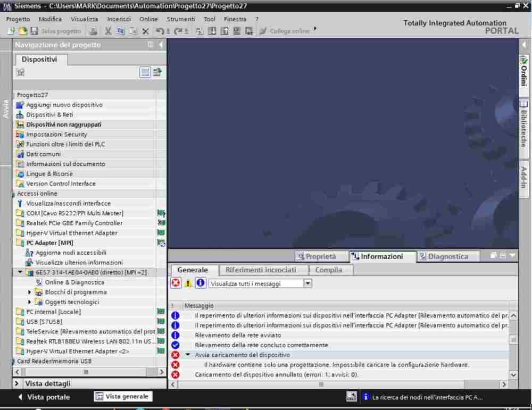The width and height of the screenshot is (532, 410).
Task: Click the Collega online icon
Action: click(x=263, y=31)
